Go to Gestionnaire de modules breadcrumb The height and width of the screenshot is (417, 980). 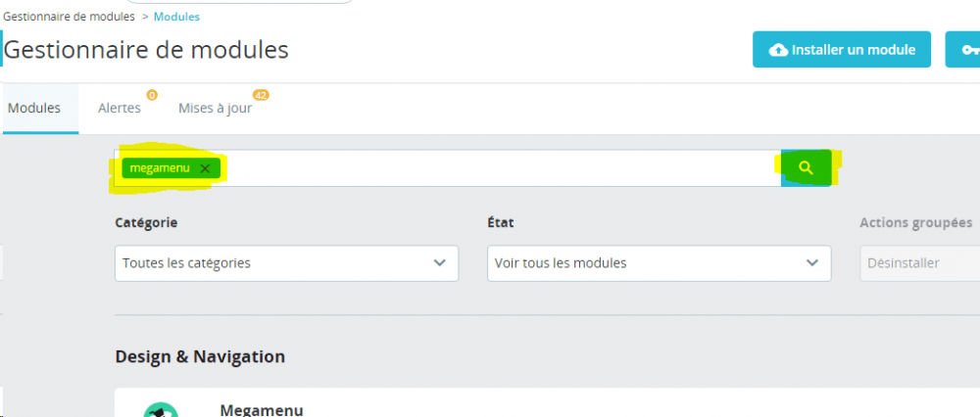point(69,16)
